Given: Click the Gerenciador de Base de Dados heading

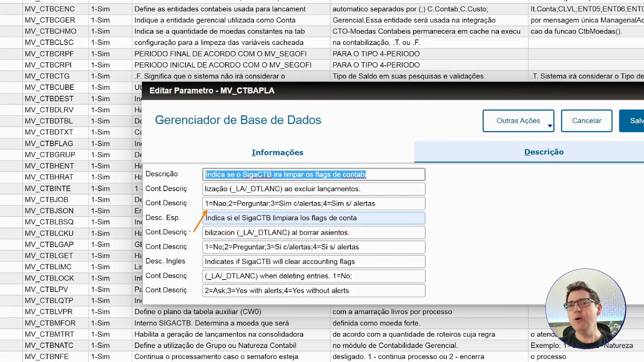Looking at the screenshot, I should click(x=238, y=120).
